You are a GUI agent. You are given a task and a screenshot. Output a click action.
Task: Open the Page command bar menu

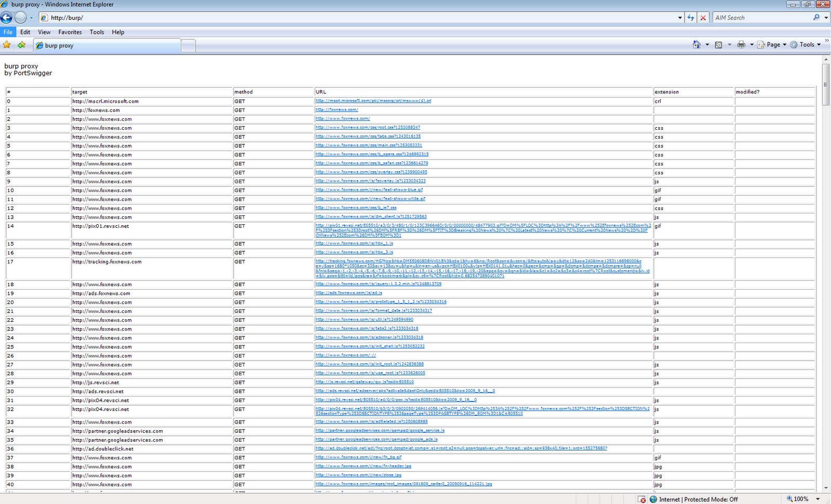click(x=772, y=45)
